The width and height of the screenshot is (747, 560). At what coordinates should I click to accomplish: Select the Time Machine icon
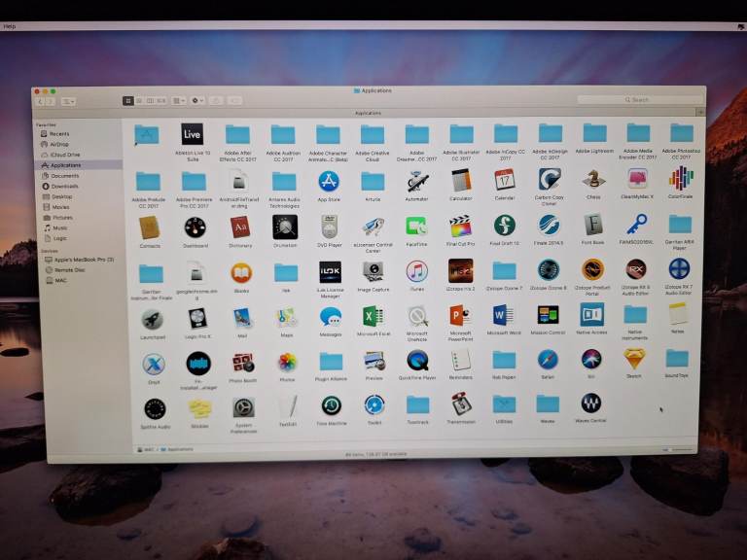pyautogui.click(x=331, y=405)
